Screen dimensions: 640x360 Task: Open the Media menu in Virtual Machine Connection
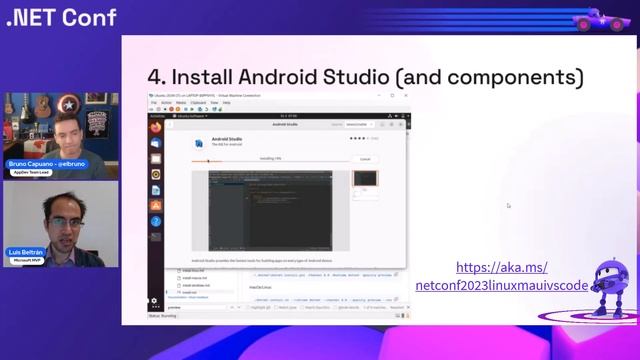point(181,103)
